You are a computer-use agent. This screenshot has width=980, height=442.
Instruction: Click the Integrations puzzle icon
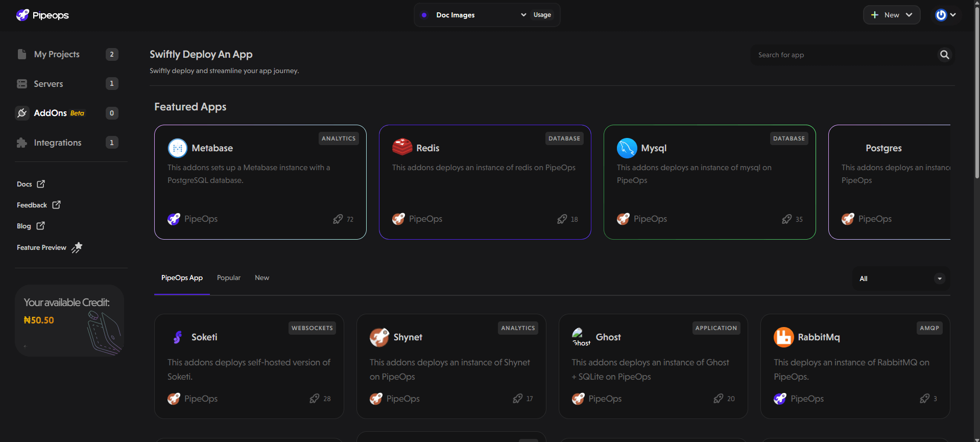(22, 143)
